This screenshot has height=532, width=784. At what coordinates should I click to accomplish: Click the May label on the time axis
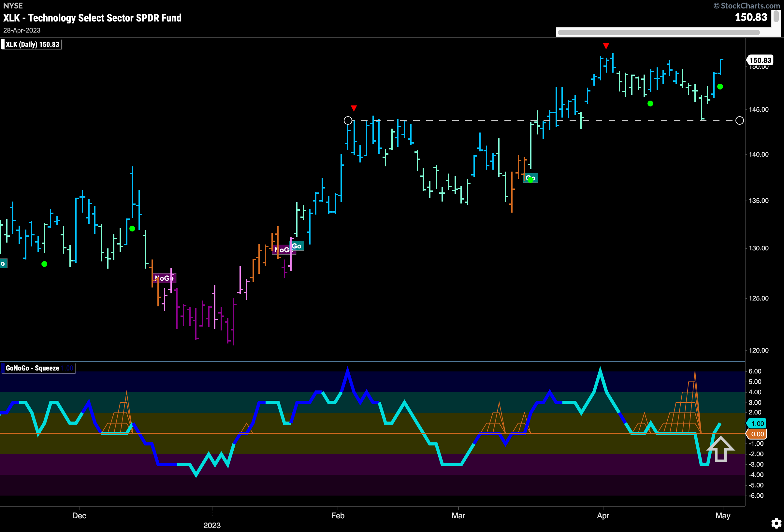coord(723,515)
